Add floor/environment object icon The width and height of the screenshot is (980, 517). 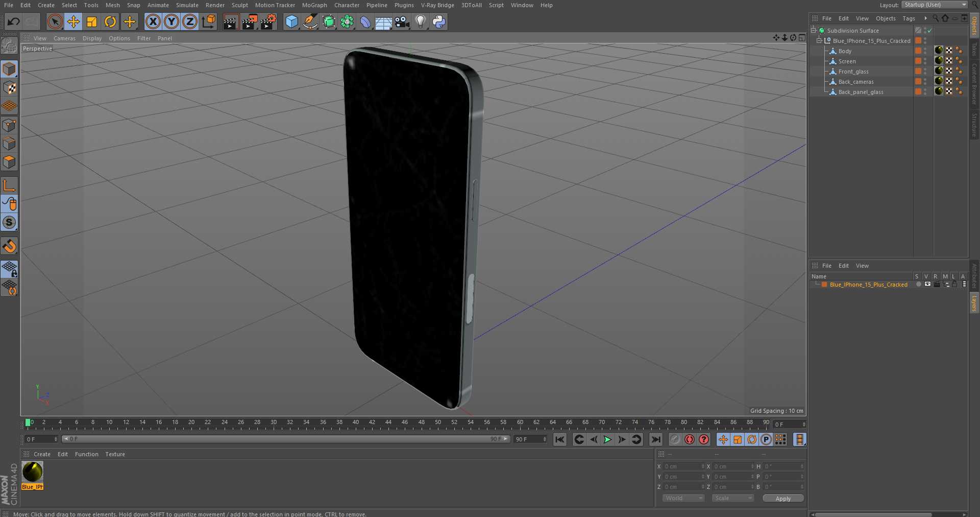[383, 21]
